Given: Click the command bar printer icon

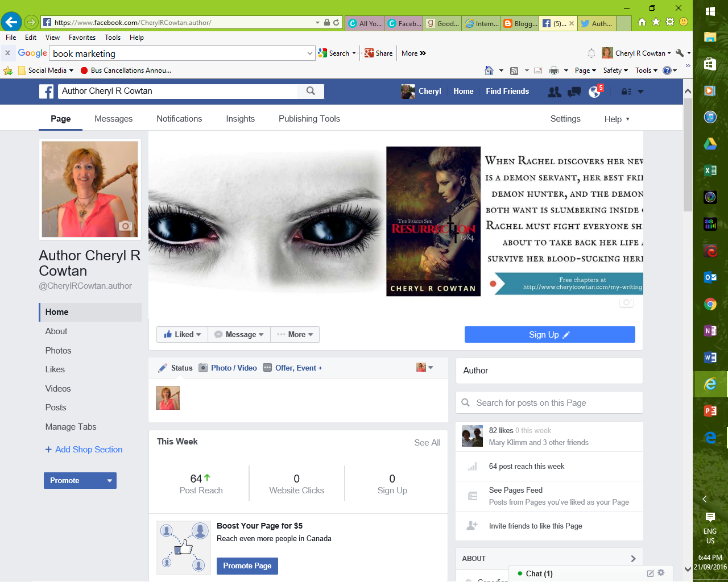Looking at the screenshot, I should 554,70.
